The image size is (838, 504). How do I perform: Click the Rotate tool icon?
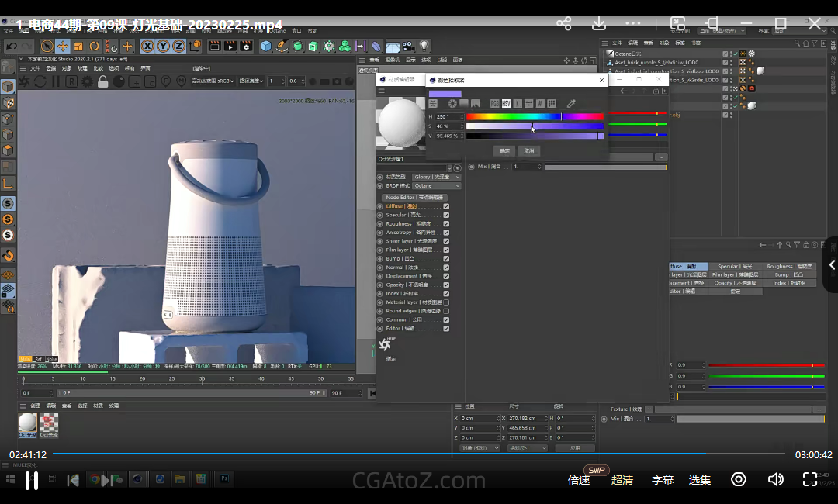click(94, 47)
